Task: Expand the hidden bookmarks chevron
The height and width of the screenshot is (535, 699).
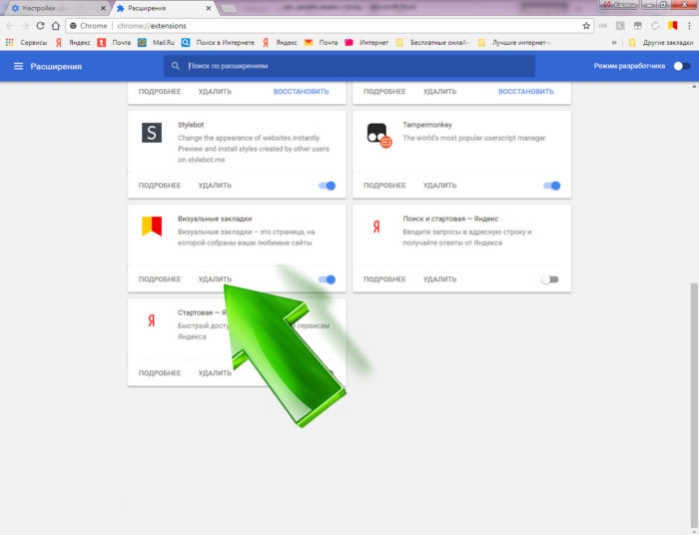Action: click(x=614, y=42)
